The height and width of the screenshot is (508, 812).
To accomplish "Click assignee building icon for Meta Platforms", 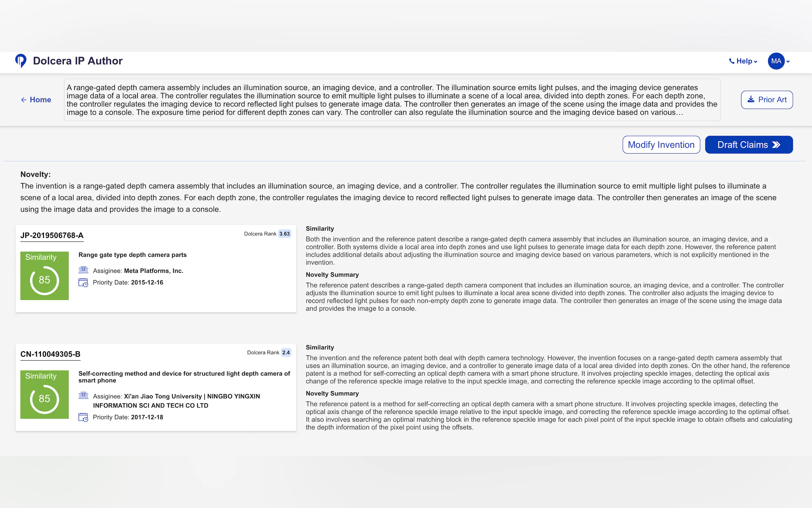I will (83, 270).
